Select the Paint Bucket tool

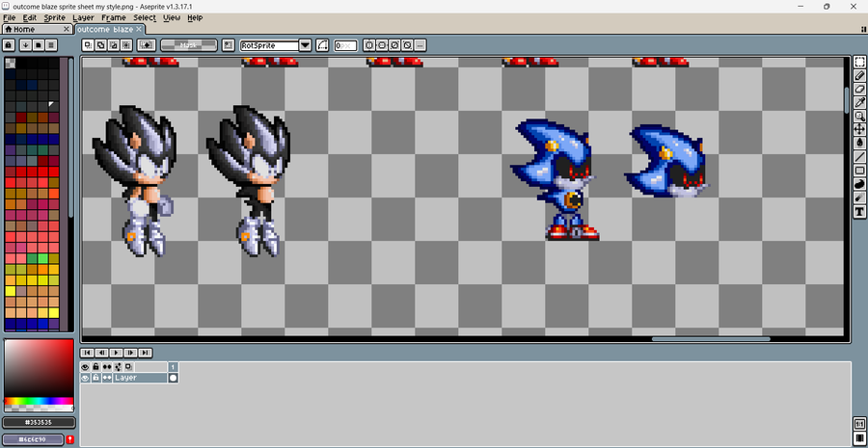(x=859, y=143)
